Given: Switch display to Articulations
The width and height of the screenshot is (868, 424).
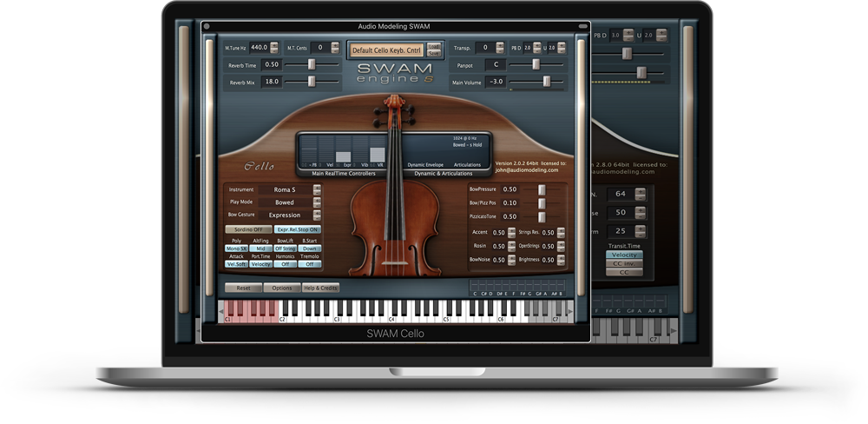Looking at the screenshot, I should [x=467, y=165].
